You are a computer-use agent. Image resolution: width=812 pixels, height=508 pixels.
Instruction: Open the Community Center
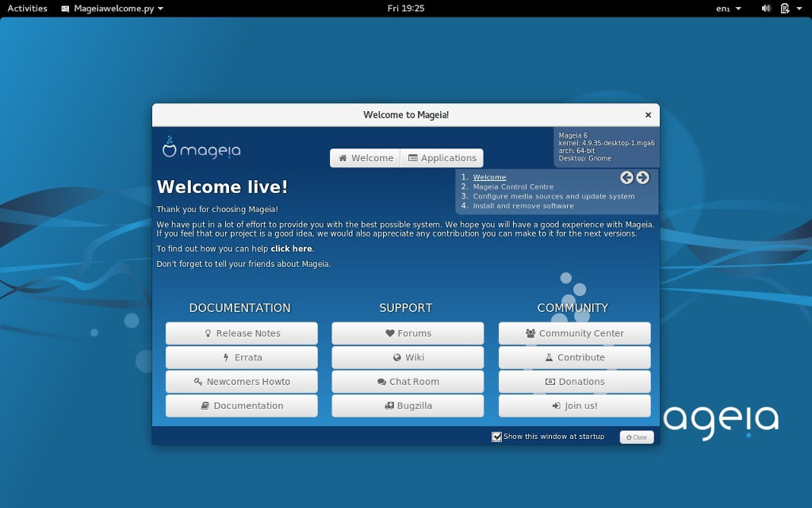coord(574,333)
